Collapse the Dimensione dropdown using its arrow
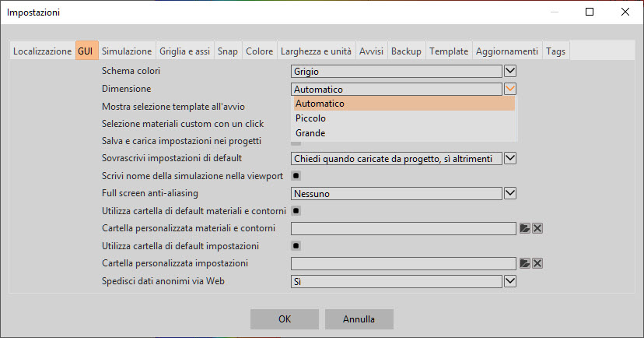 click(510, 90)
